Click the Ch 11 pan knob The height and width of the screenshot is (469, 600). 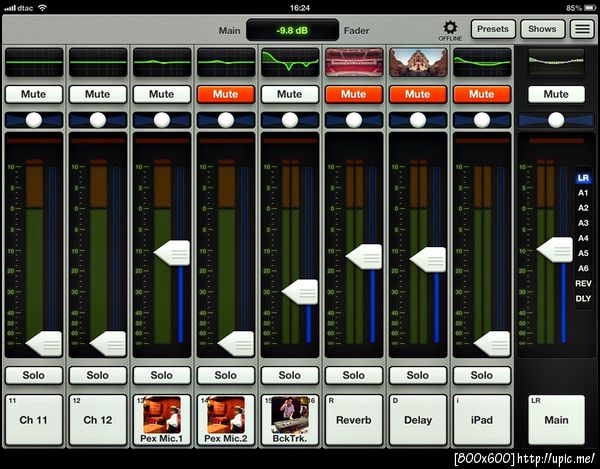(x=34, y=120)
